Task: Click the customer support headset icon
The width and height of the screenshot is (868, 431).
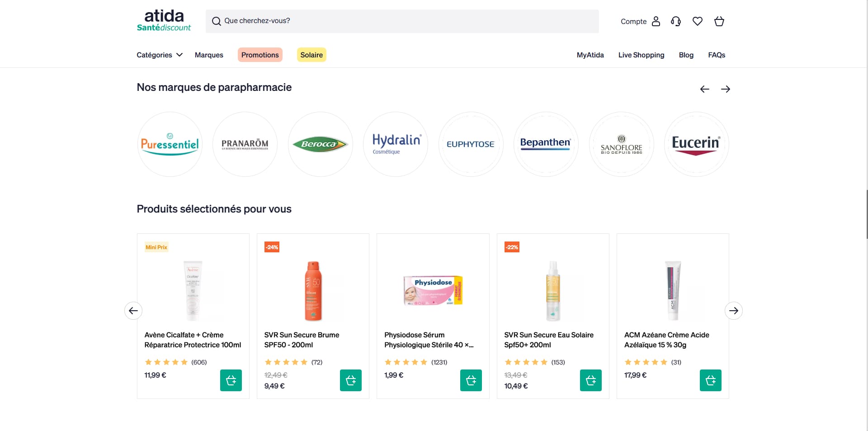Action: [676, 21]
